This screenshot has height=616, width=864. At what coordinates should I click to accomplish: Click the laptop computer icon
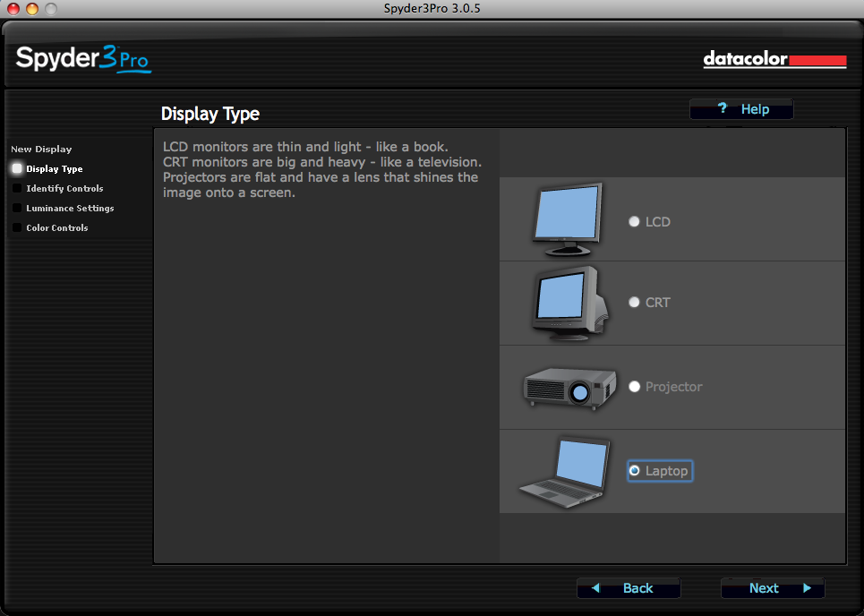[565, 471]
